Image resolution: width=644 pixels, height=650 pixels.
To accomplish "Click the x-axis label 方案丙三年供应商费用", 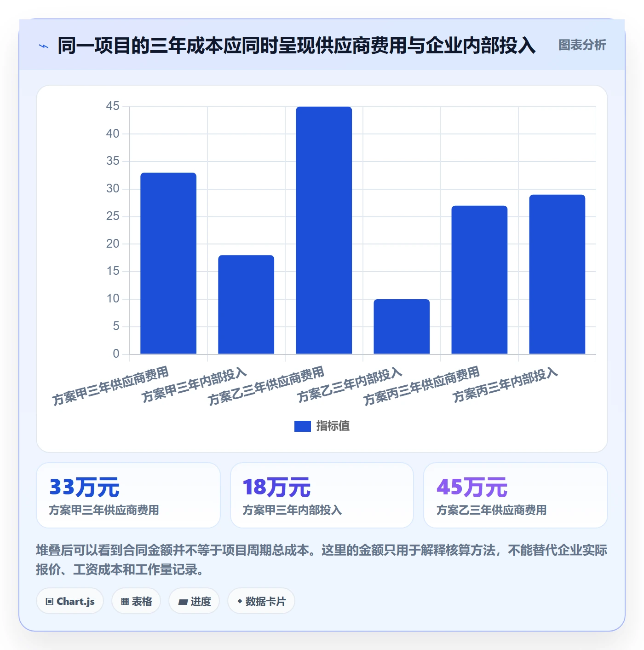I will click(x=421, y=386).
